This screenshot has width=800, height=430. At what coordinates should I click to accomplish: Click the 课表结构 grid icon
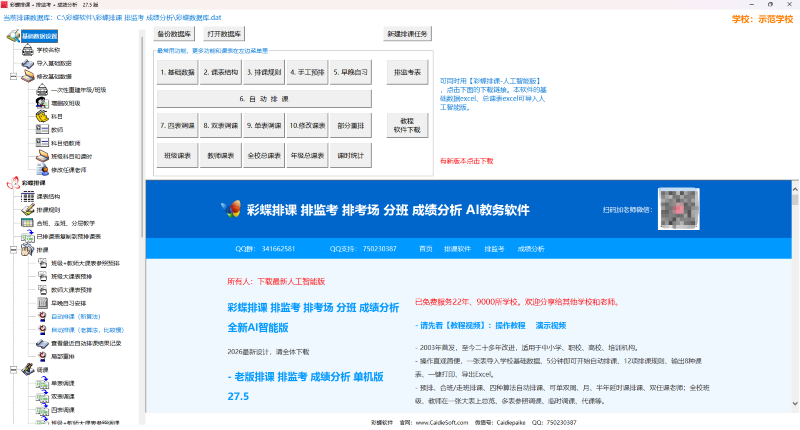[28, 196]
